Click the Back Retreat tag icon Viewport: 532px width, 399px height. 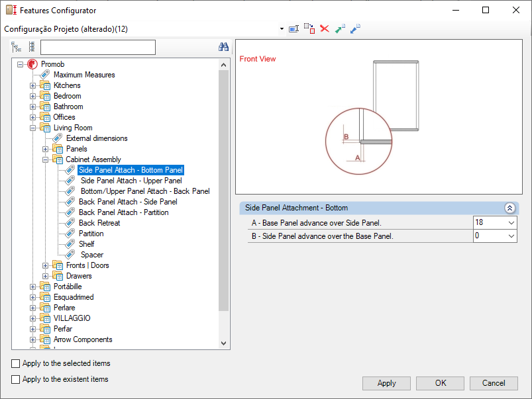(x=70, y=223)
